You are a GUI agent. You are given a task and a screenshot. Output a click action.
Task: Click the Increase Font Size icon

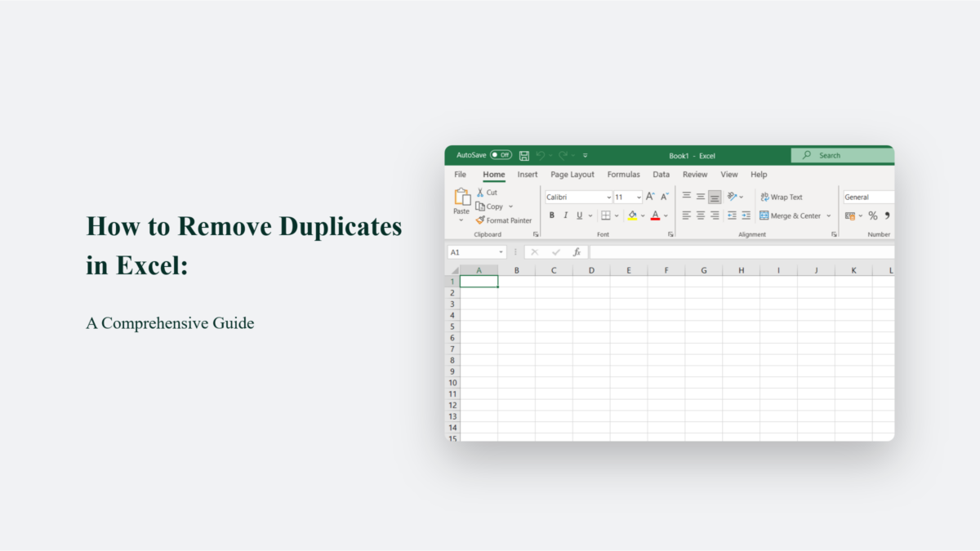tap(650, 197)
